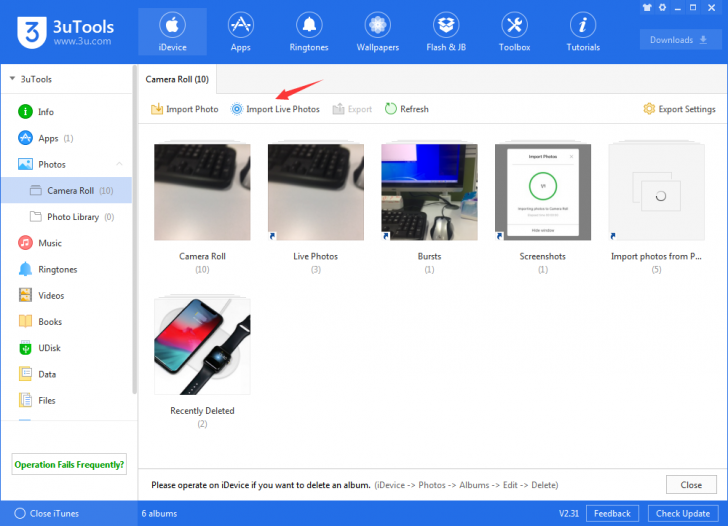Click the Feedback button
728x526 pixels.
coord(612,513)
